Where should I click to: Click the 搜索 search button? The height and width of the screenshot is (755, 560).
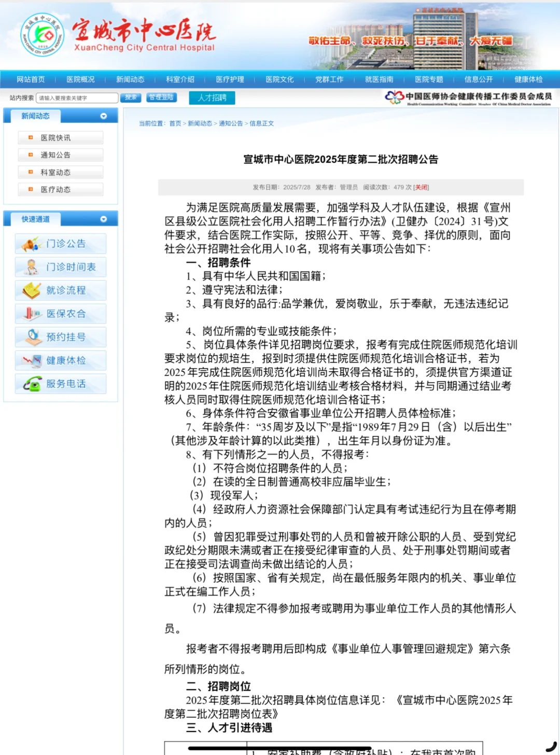point(131,97)
